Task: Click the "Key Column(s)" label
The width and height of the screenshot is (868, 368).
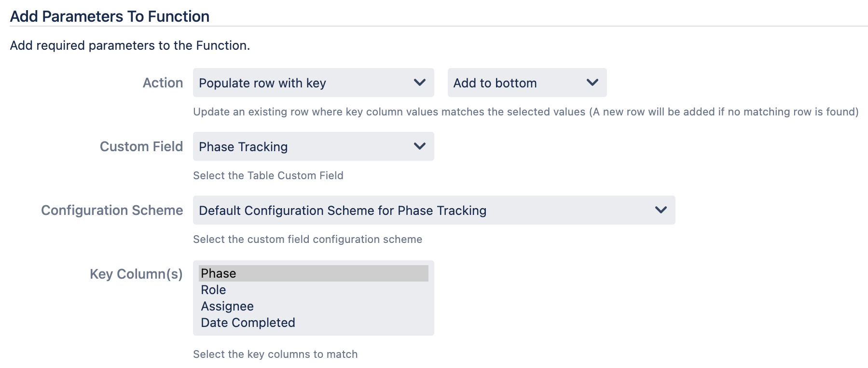Action: point(136,274)
